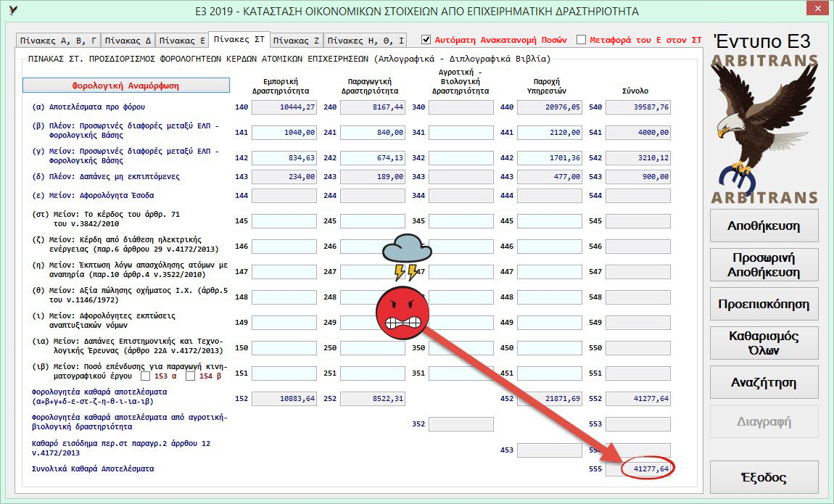Select field 240 with value 8167,44
The height and width of the screenshot is (504, 834).
(x=373, y=107)
